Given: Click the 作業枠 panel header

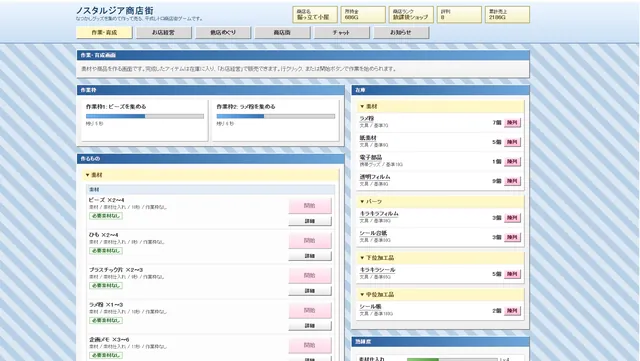Looking at the screenshot, I should [x=211, y=90].
